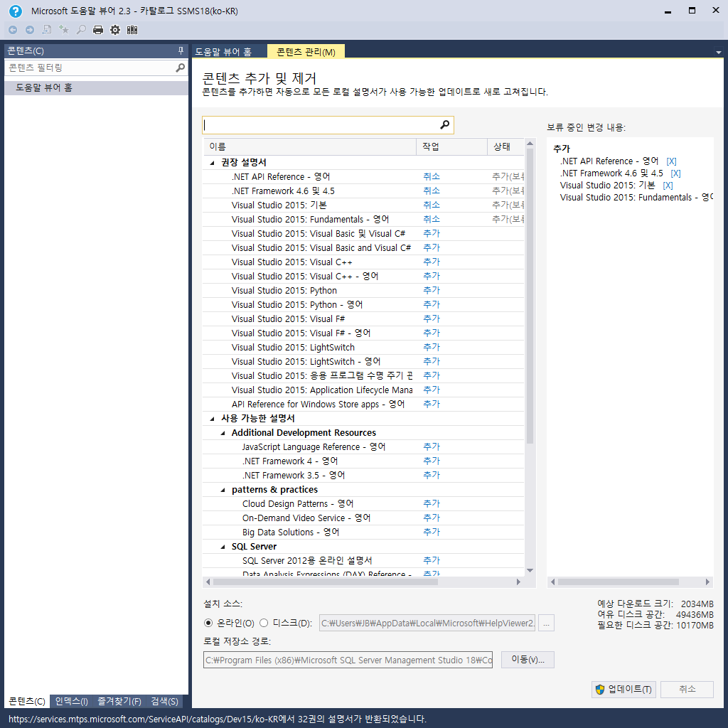Click 추가 for SQL Server 2012용 온라인 설명서

point(432,560)
